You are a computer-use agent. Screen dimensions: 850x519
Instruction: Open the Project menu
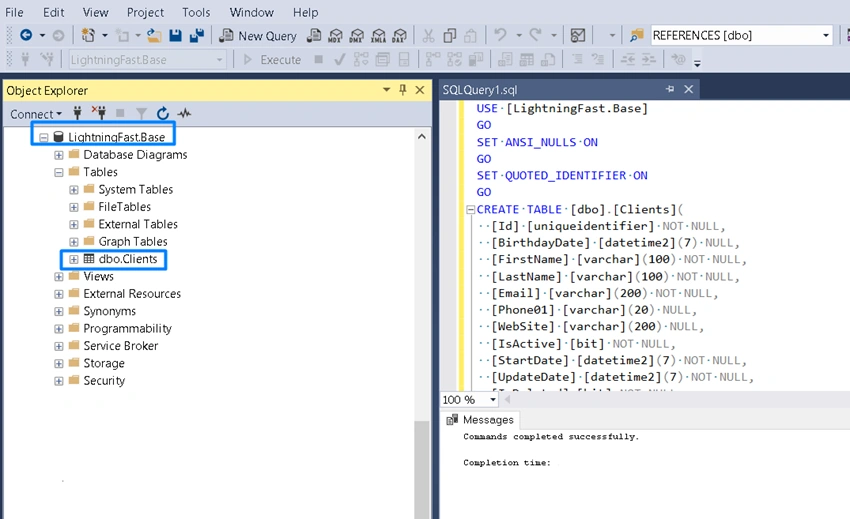[145, 12]
